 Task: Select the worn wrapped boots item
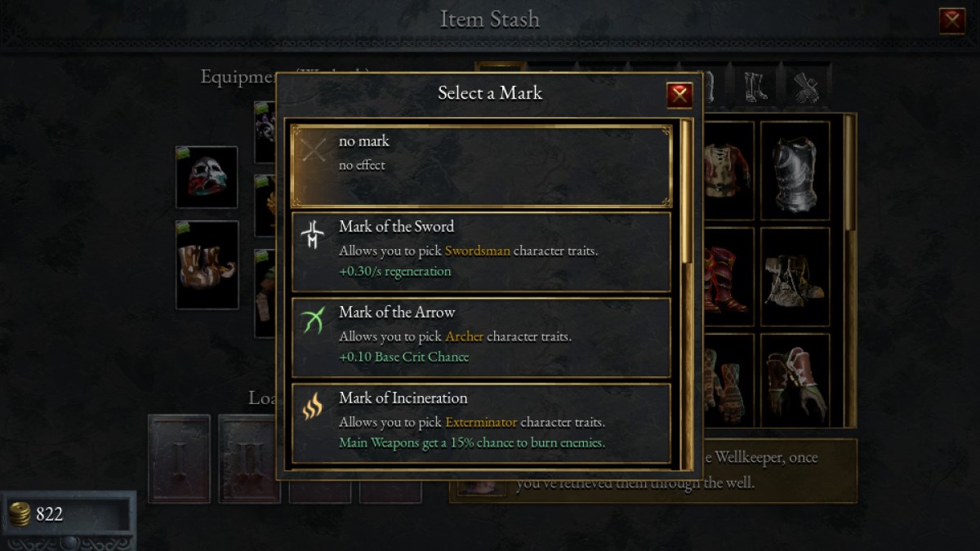795,276
